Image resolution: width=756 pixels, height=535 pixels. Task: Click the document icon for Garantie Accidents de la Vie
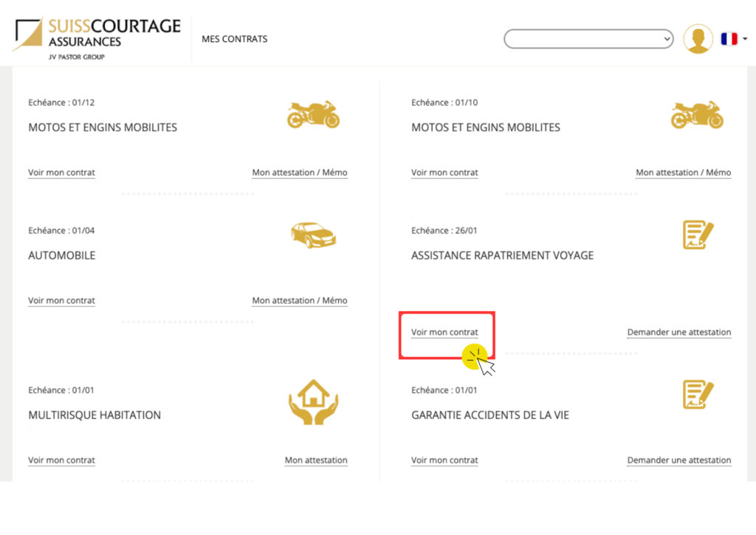click(x=697, y=395)
